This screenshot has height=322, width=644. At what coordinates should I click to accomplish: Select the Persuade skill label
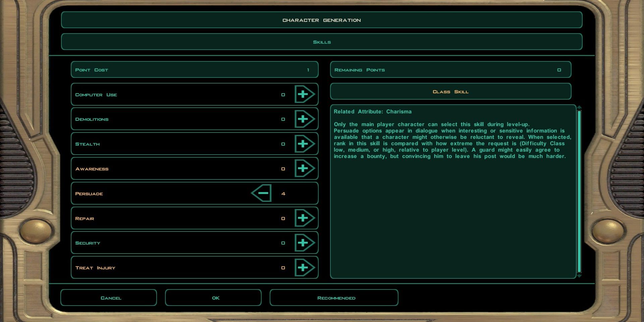(89, 194)
